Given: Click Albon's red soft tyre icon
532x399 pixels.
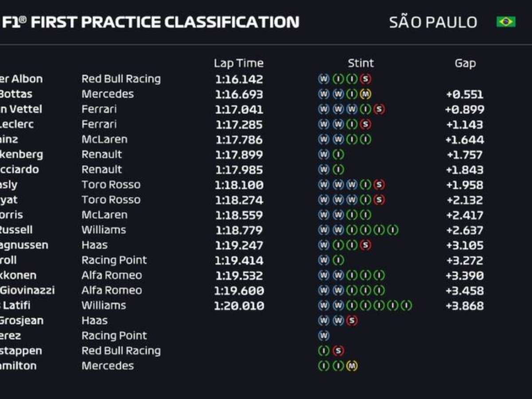Looking at the screenshot, I should (x=365, y=79).
